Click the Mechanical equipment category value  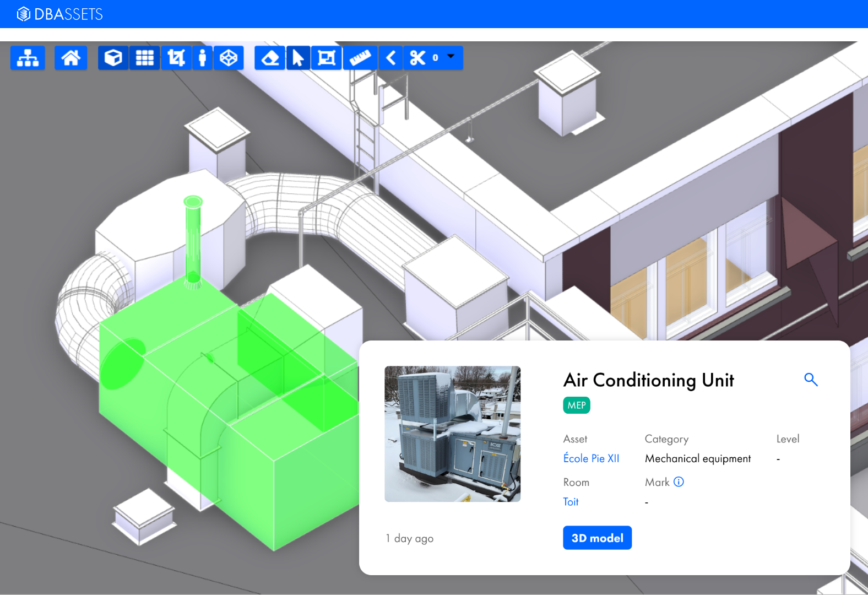[x=698, y=458]
